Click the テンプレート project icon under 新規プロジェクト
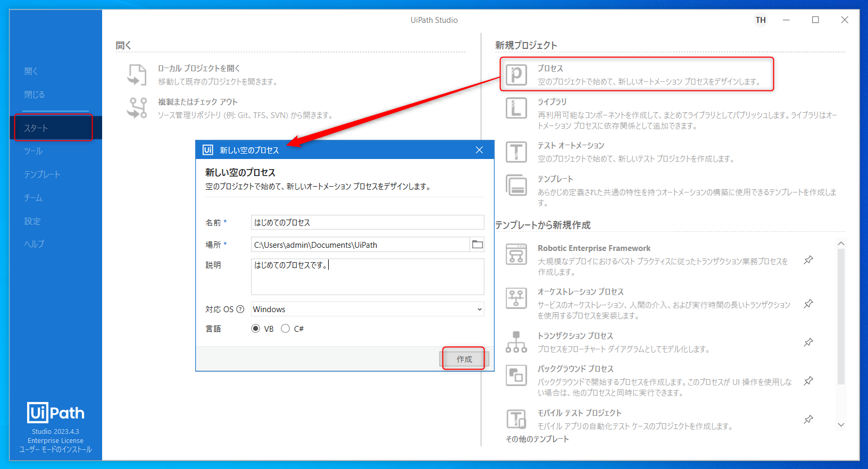The height and width of the screenshot is (469, 868). click(x=516, y=186)
